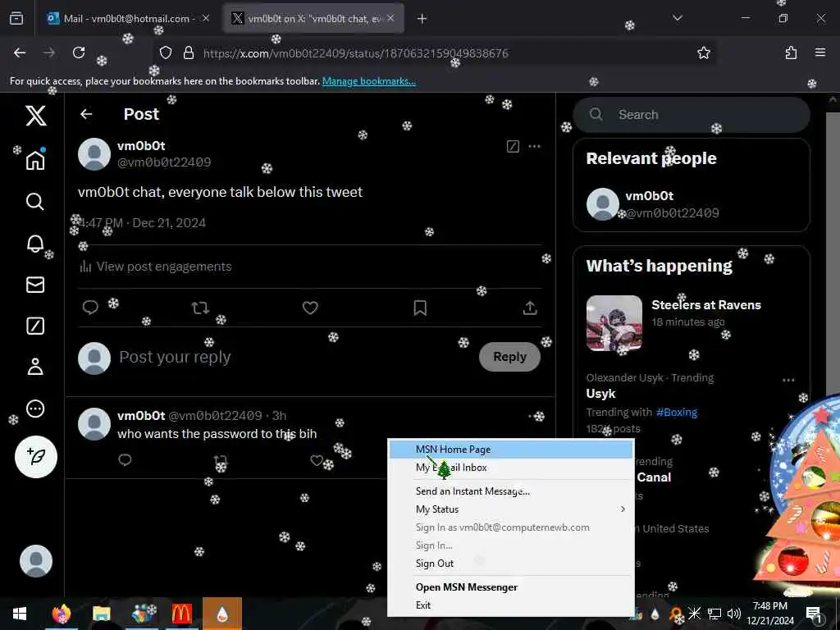Open Notifications bell icon
Image resolution: width=840 pixels, height=630 pixels.
[x=35, y=243]
